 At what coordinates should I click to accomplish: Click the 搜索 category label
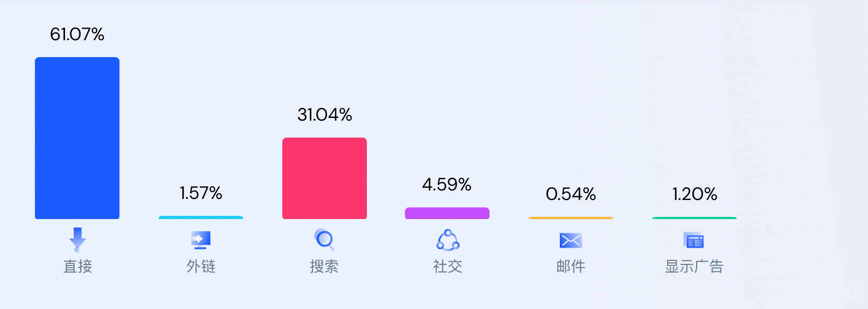pos(324,266)
